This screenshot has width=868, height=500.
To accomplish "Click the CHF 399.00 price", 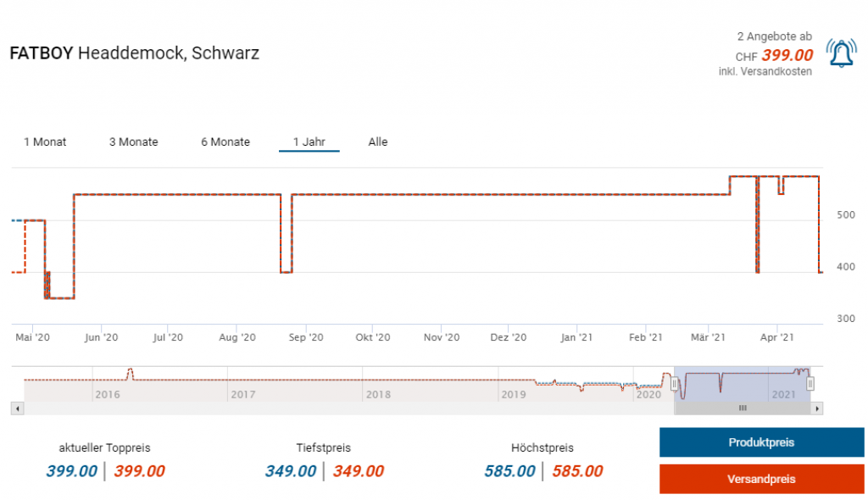I will [x=787, y=56].
